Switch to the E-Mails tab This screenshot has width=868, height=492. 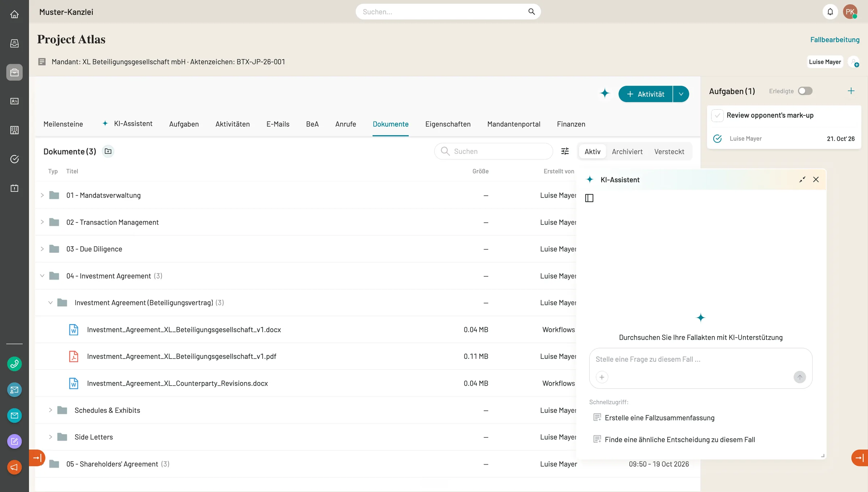tap(278, 124)
